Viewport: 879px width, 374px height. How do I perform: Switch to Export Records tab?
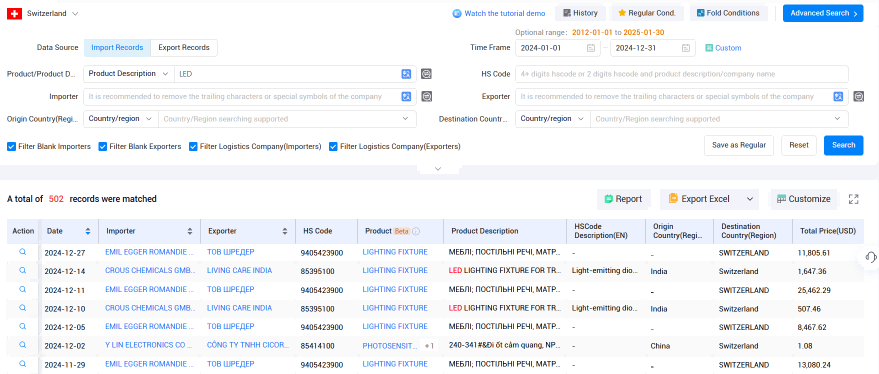pos(184,48)
